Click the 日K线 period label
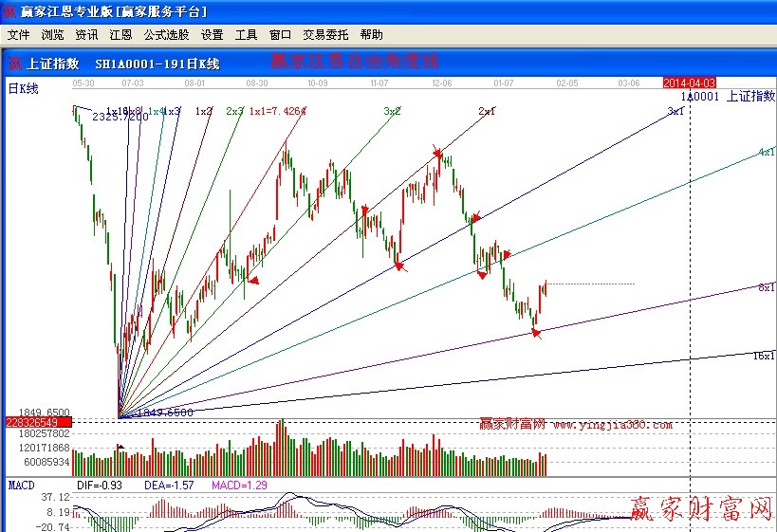Screen dimensions: 777x532 [23, 89]
